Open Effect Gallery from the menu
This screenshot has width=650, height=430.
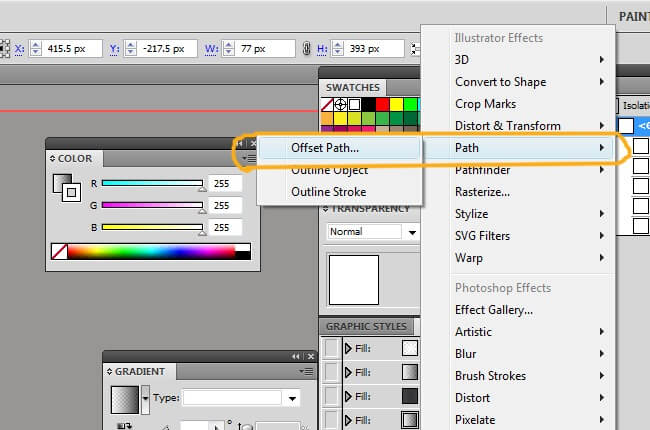click(494, 310)
